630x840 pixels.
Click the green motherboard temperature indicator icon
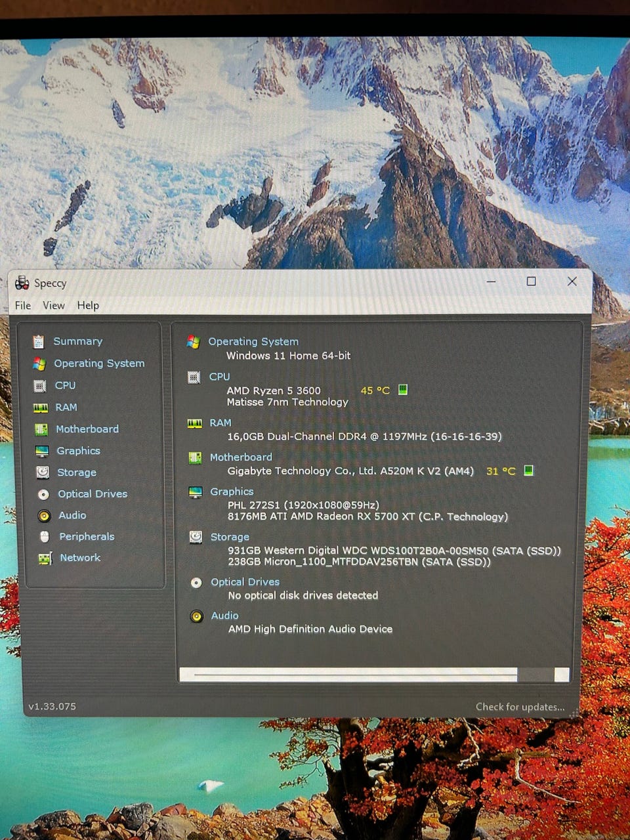point(529,471)
